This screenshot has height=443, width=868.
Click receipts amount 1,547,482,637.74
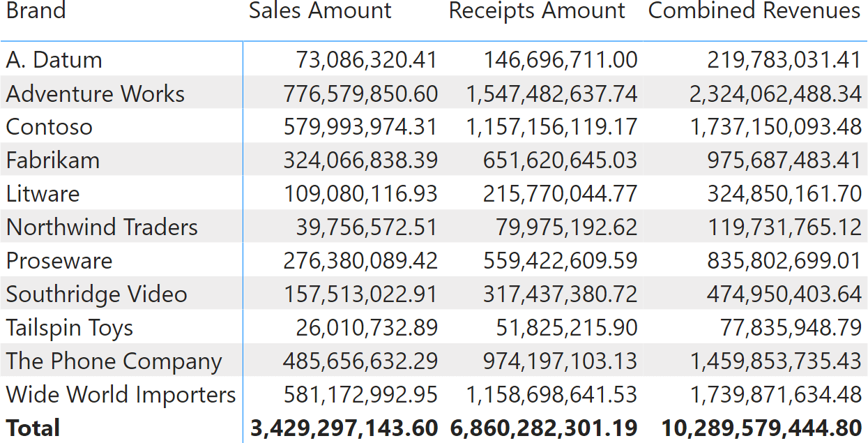(x=551, y=93)
